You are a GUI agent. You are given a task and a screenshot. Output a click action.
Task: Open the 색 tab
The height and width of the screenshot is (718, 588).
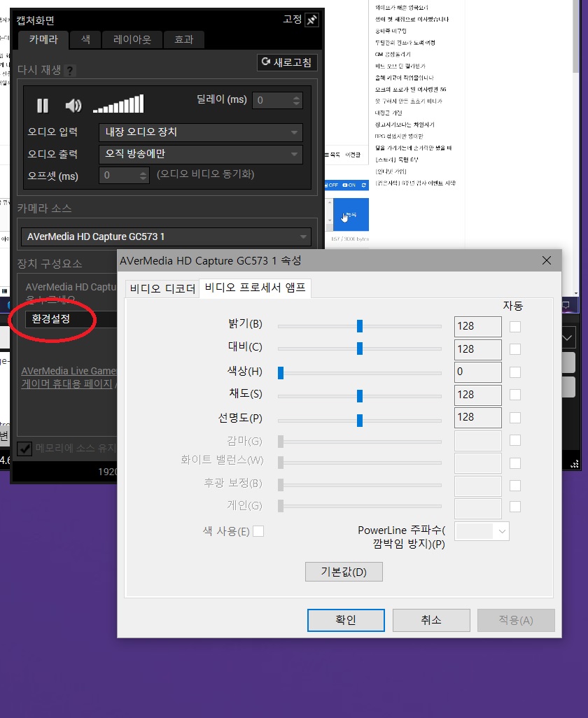pos(85,39)
